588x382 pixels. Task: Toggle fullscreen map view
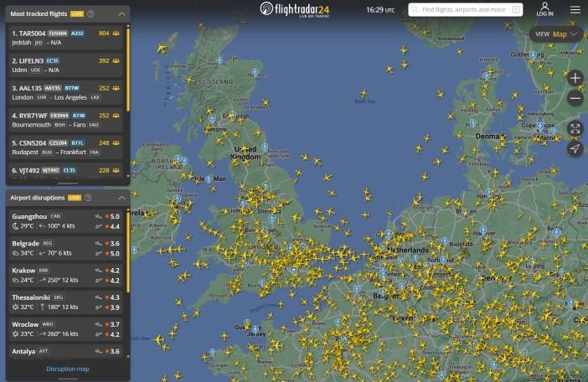tap(575, 128)
